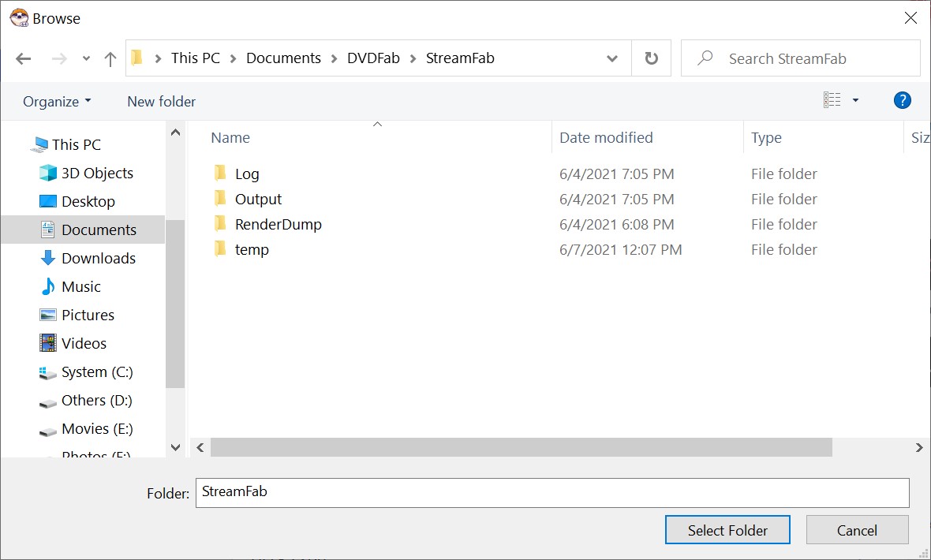Click the Desktop icon in sidebar
The width and height of the screenshot is (931, 560).
pyautogui.click(x=47, y=201)
